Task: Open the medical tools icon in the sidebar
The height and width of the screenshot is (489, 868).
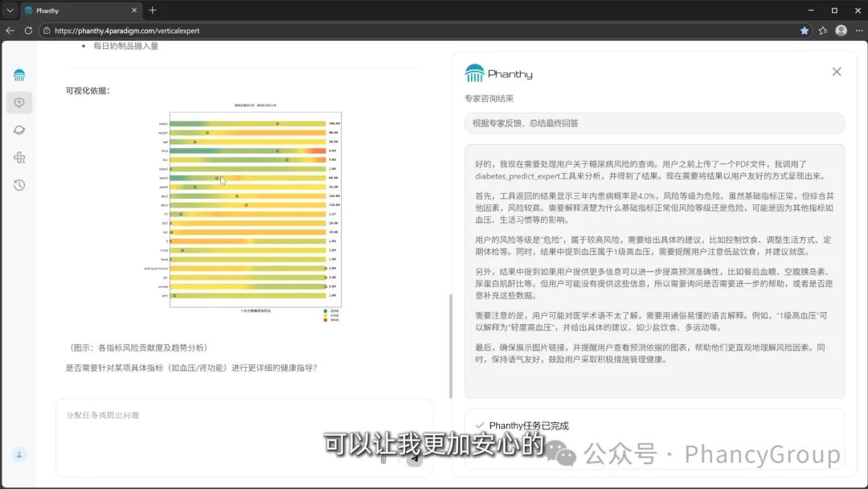Action: point(19,158)
